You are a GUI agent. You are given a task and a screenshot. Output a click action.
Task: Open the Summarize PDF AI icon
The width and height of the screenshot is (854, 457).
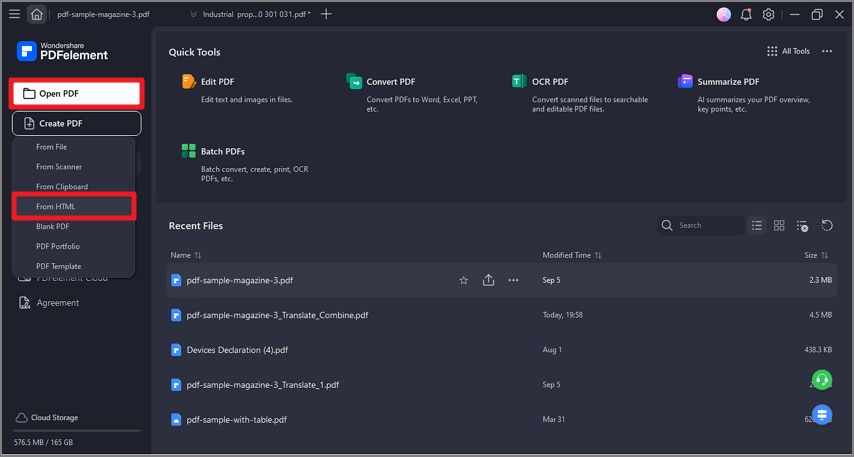point(685,82)
